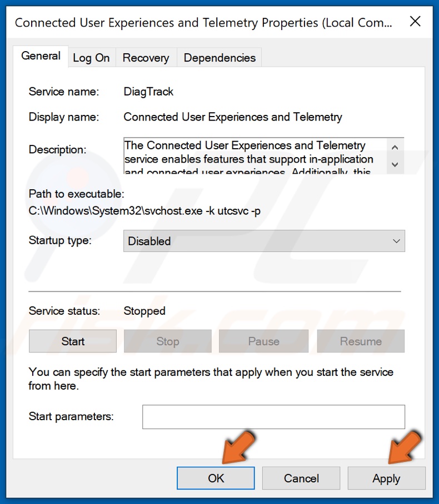This screenshot has height=504, width=439.
Task: Click the disabled Stop button
Action: tap(167, 341)
